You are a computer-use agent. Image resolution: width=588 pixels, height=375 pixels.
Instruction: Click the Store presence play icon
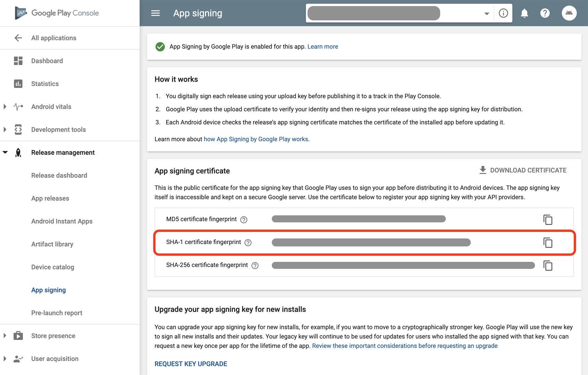pyautogui.click(x=18, y=336)
